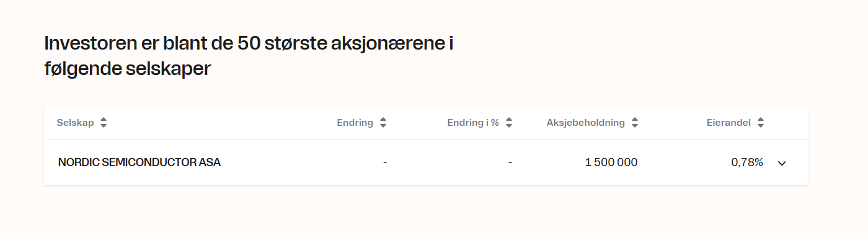Select the Endring column header label
The height and width of the screenshot is (233, 868).
(355, 123)
